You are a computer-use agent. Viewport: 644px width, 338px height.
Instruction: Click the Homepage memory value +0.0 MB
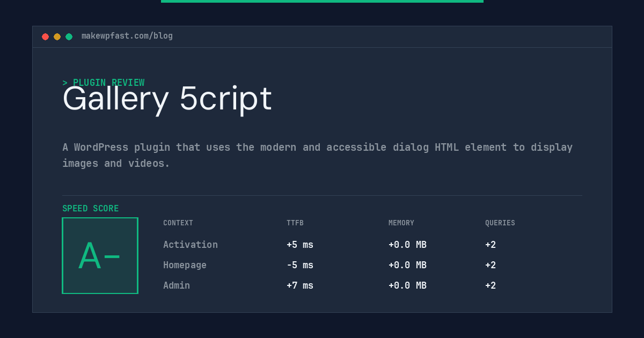(x=407, y=265)
